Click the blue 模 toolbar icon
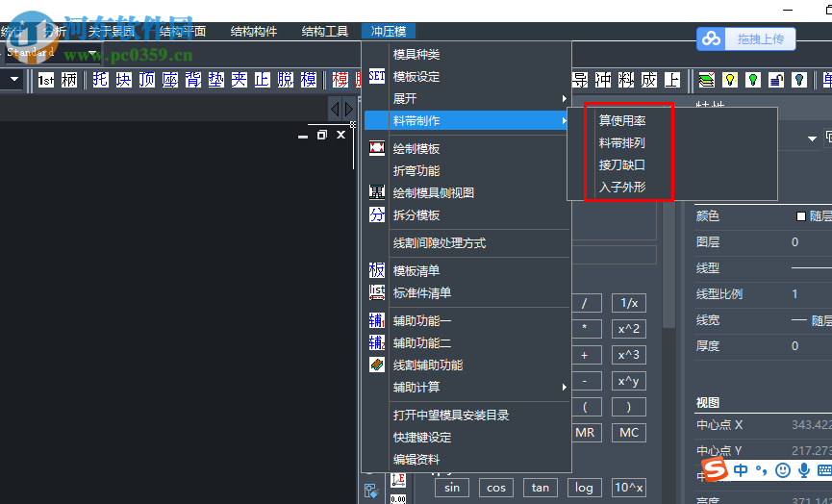Image resolution: width=832 pixels, height=504 pixels. 309,80
